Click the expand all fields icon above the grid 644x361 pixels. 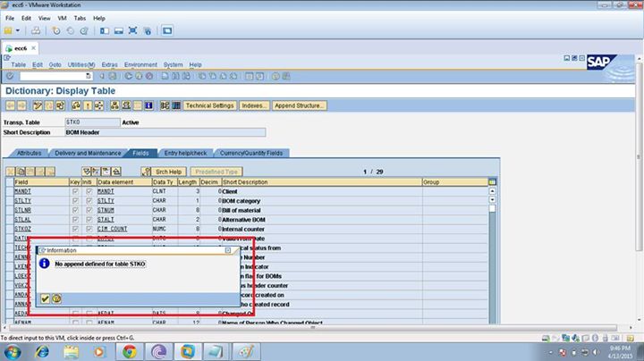click(x=86, y=172)
